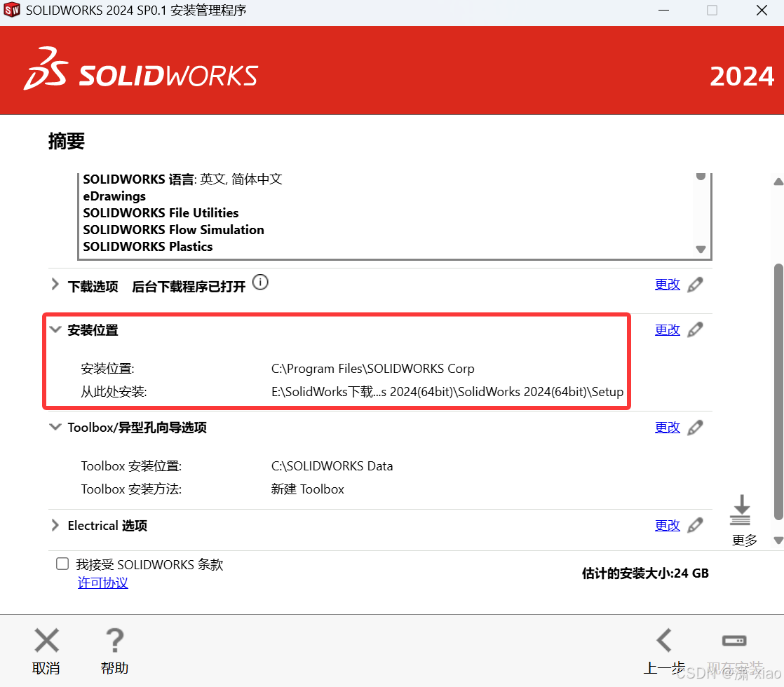Click the 现在安装 install icon
Screen dimensions: 784x687
(734, 641)
